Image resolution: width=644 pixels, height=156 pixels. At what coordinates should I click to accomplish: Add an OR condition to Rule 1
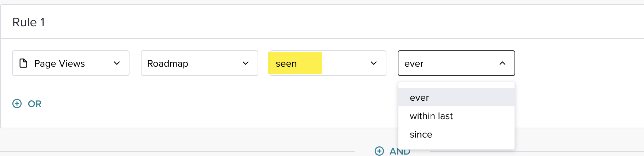(x=34, y=104)
